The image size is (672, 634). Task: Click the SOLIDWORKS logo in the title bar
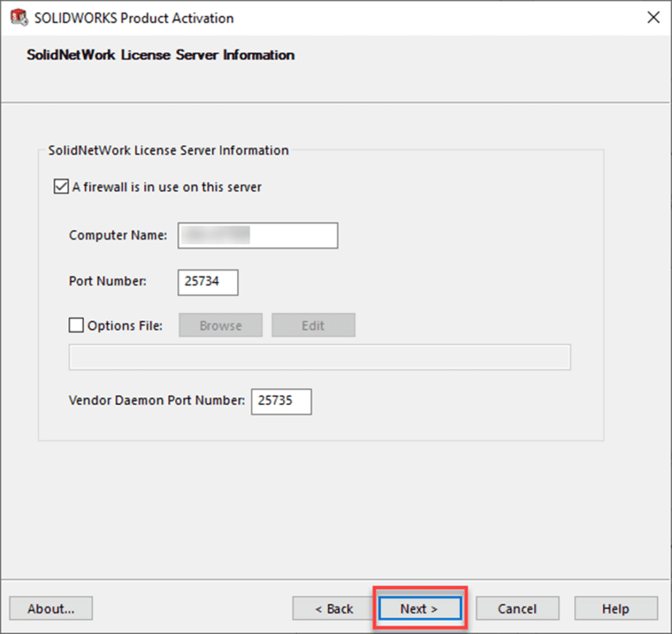[18, 18]
